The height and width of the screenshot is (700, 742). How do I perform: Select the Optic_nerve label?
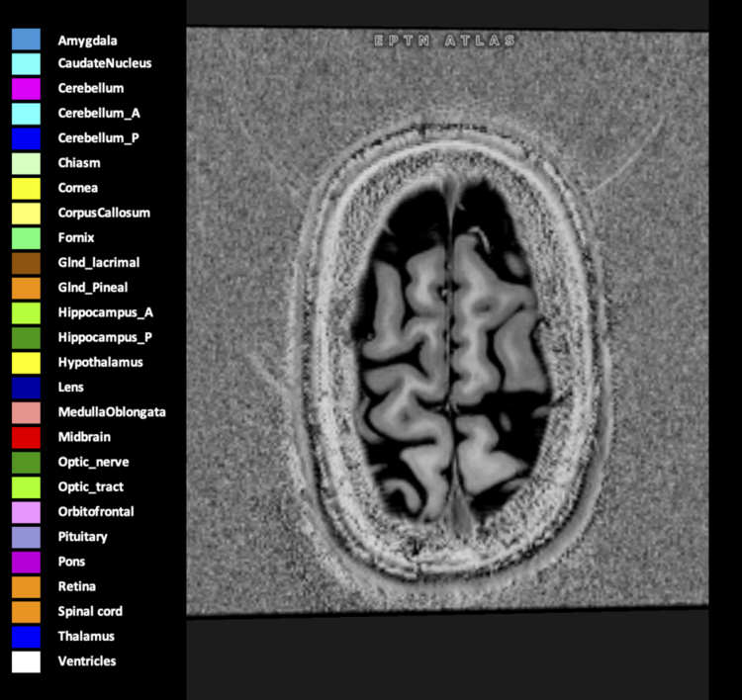93,463
